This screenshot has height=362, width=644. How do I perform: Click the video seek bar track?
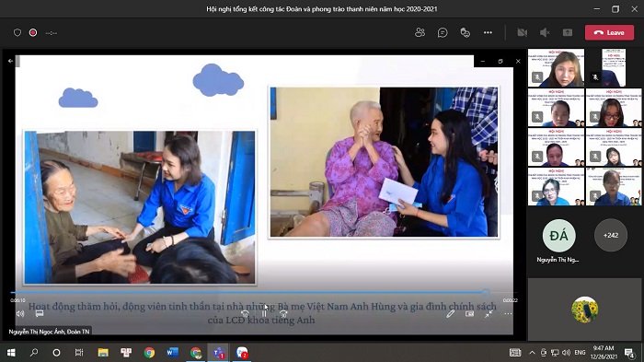tap(263, 293)
